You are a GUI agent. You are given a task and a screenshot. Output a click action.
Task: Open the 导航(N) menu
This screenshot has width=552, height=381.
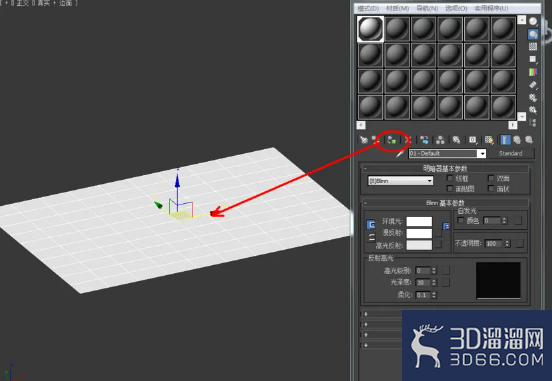coord(427,8)
